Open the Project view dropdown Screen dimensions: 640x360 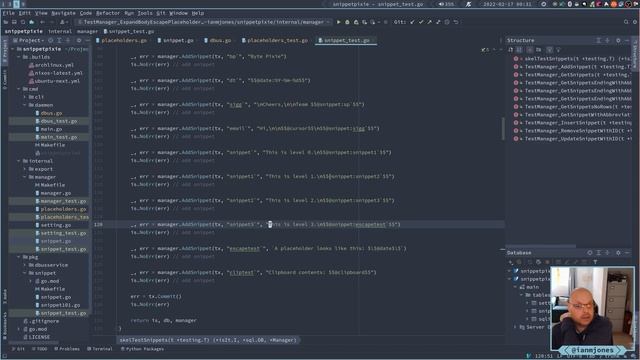click(29, 40)
